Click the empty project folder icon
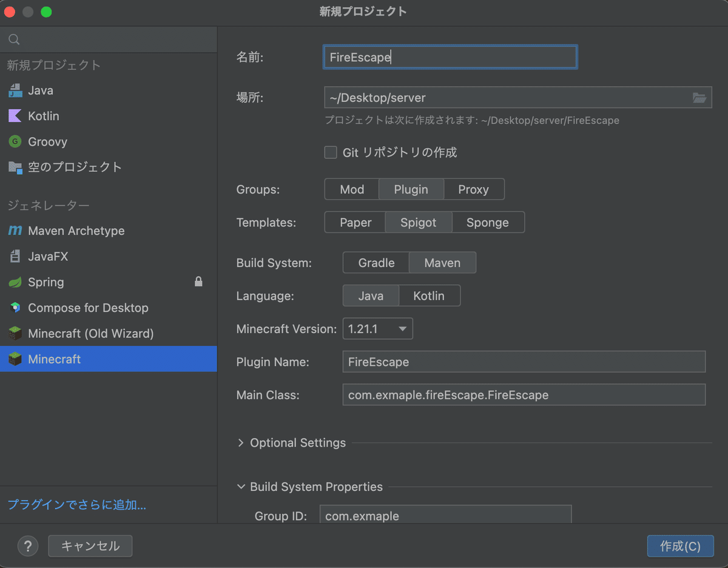 tap(15, 167)
